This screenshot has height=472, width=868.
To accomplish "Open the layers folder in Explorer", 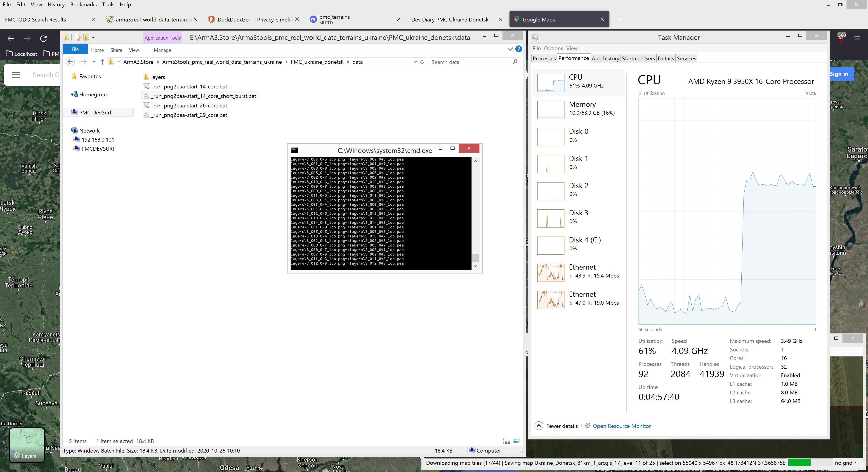I will 154,77.
